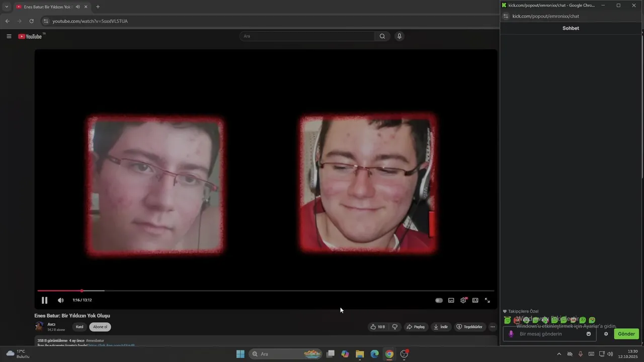Open File Explorer from taskbar
644x362 pixels.
[x=360, y=354]
